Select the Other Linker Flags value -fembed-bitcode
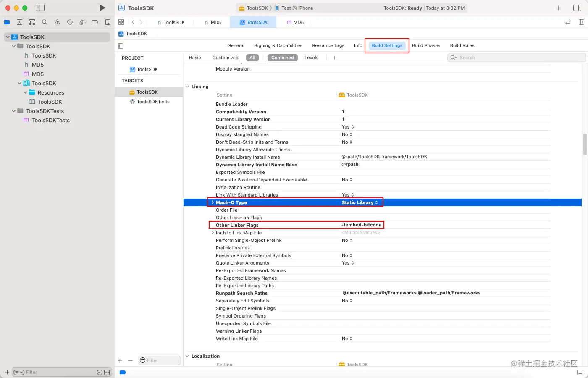Image resolution: width=588 pixels, height=378 pixels. tap(362, 225)
